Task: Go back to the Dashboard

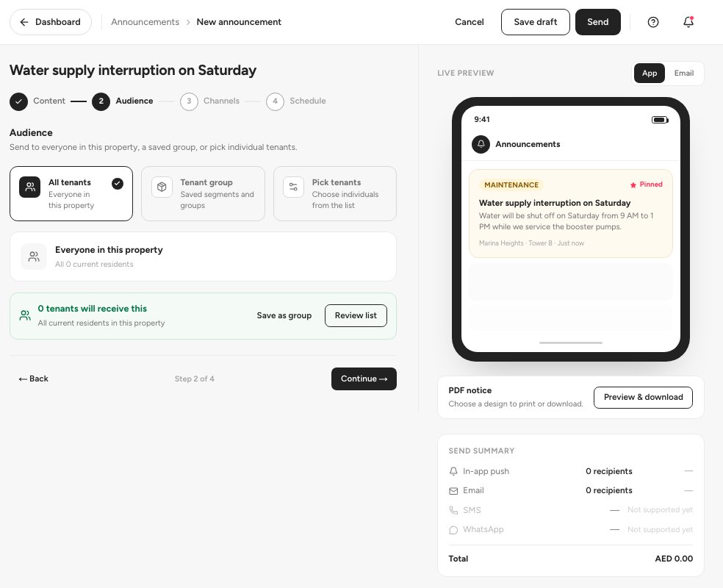Action: [x=51, y=22]
